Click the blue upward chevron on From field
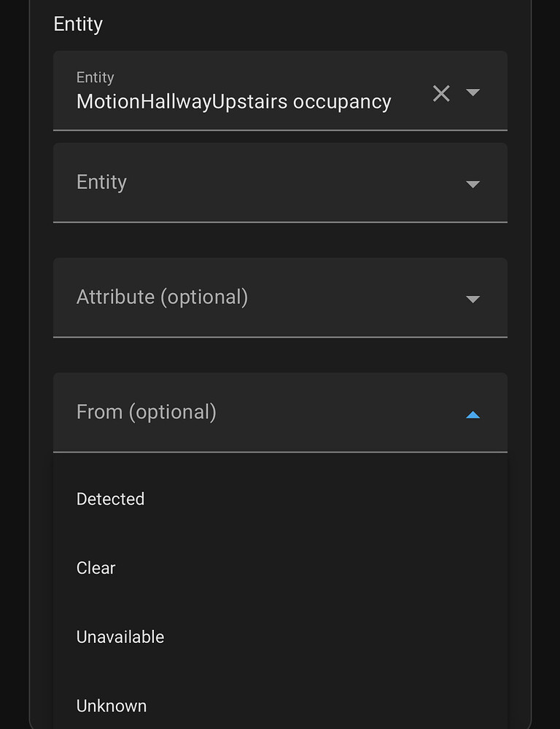This screenshot has width=560, height=729. point(473,414)
